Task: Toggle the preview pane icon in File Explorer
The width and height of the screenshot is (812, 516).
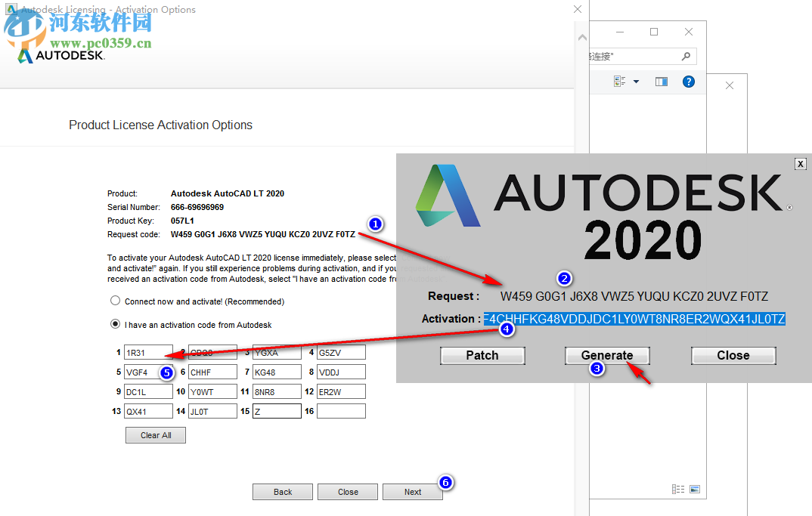Action: pos(661,81)
